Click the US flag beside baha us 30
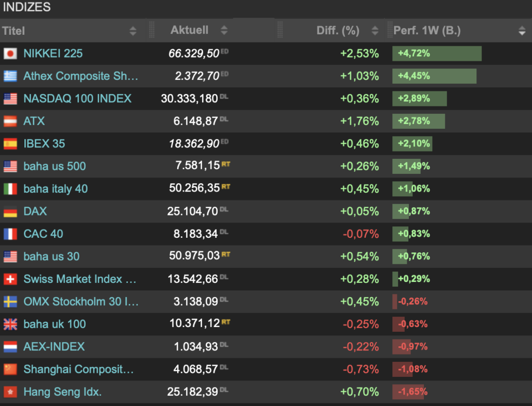 point(10,256)
